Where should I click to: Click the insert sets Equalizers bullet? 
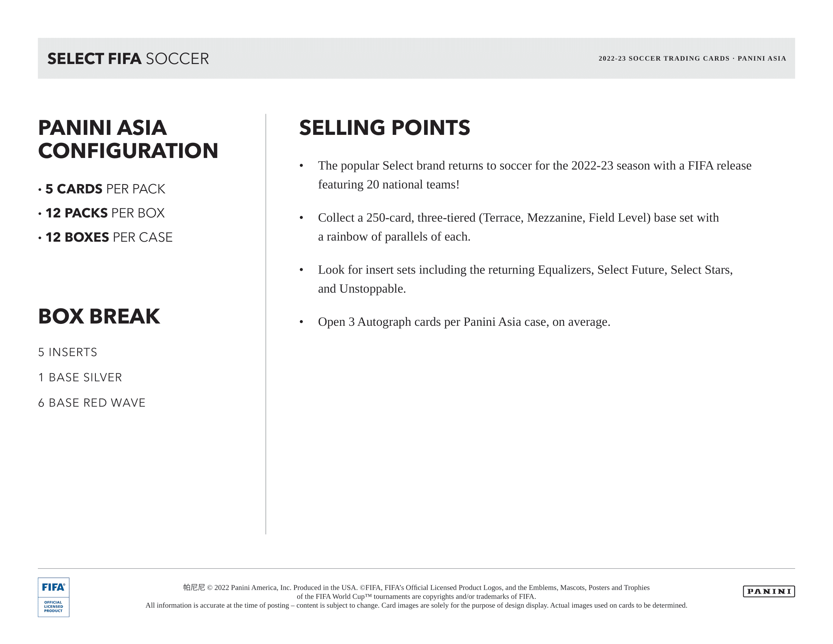pyautogui.click(x=516, y=279)
